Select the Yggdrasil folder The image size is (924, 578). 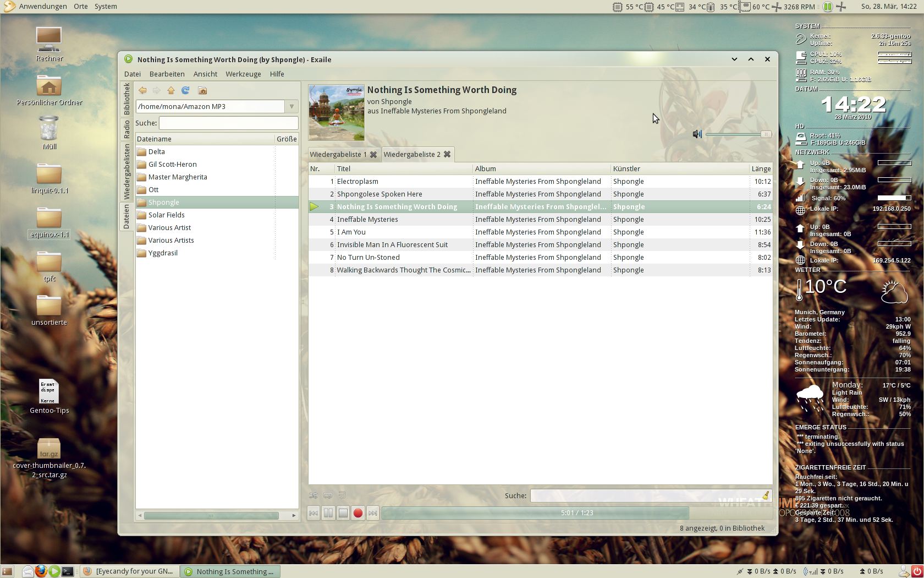click(217, 253)
